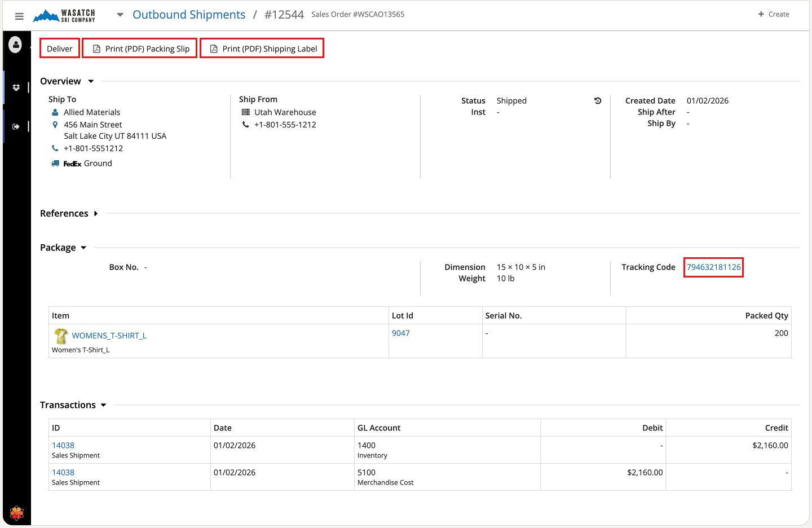Image resolution: width=812 pixels, height=528 pixels.
Task: Collapse the Overview section
Action: pos(91,81)
